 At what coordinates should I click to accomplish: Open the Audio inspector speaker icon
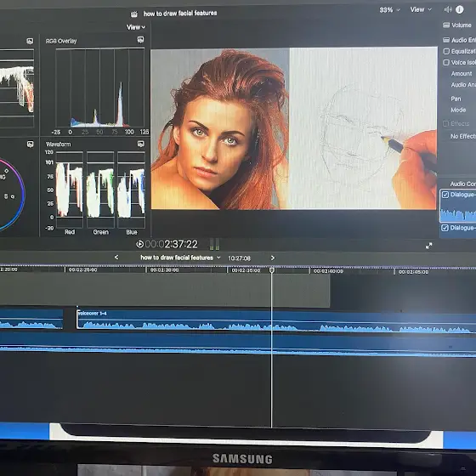[x=448, y=9]
